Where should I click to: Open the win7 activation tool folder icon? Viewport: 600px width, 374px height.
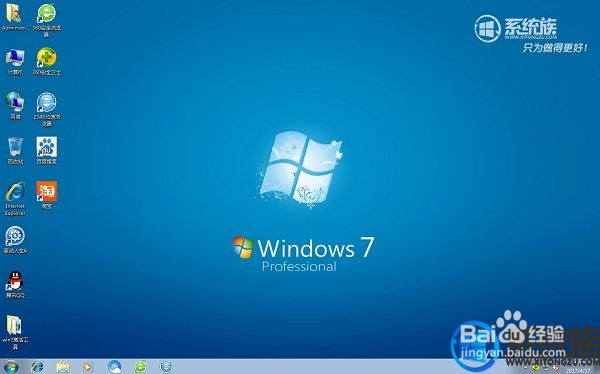pos(15,332)
